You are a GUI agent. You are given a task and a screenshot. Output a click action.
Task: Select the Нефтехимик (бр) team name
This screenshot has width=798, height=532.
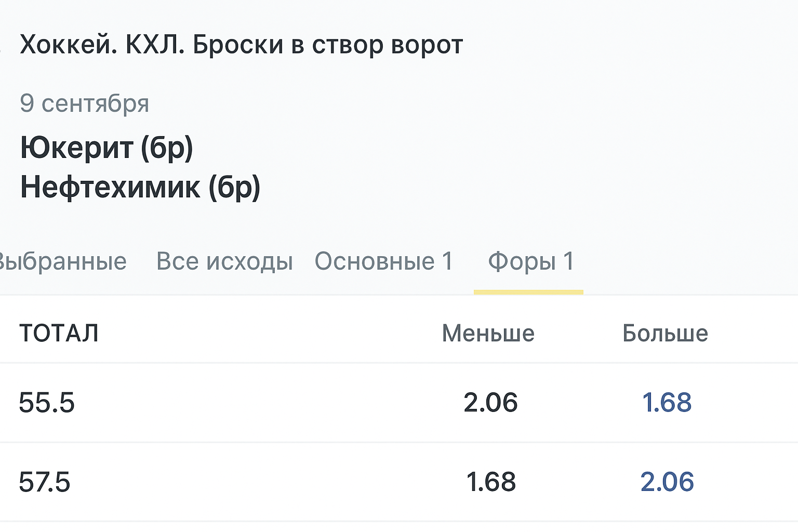pyautogui.click(x=140, y=187)
